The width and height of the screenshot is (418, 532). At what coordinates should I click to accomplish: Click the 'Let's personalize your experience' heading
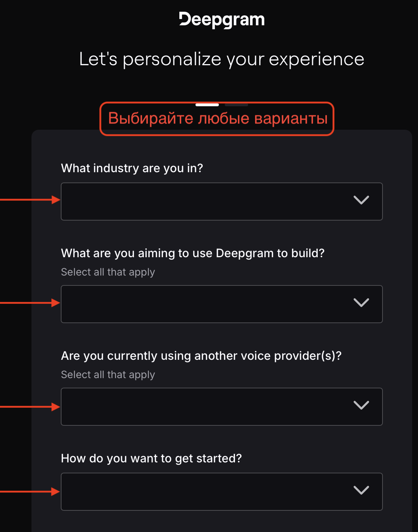222,59
